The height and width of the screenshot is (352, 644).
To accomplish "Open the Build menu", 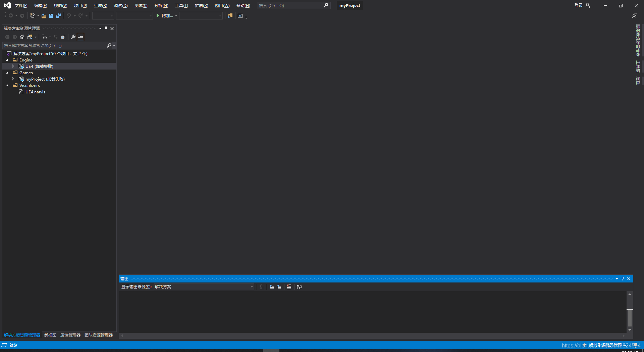I will coord(100,5).
